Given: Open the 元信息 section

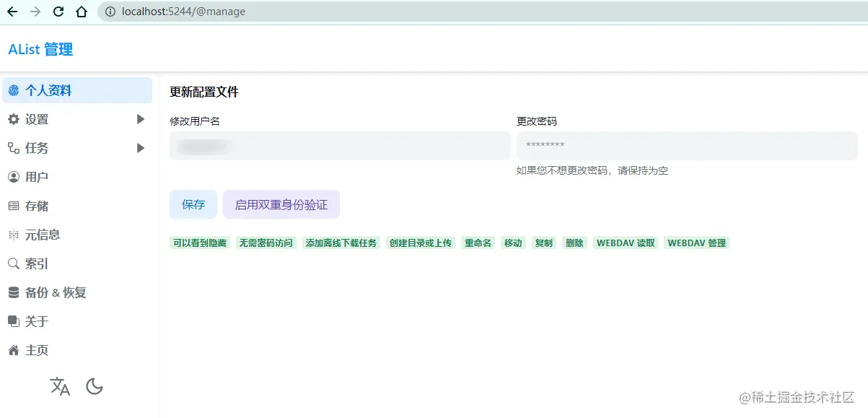Looking at the screenshot, I should click(x=77, y=235).
